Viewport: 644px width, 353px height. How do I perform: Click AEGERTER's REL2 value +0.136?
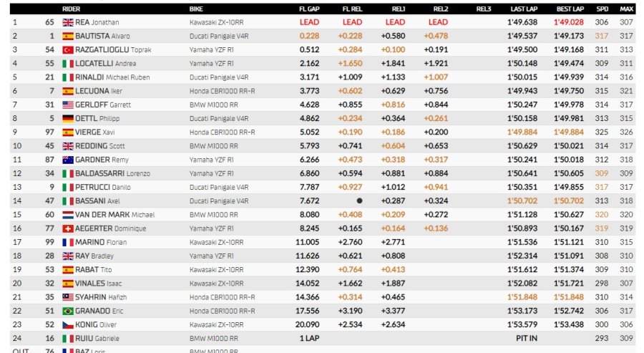(x=436, y=228)
